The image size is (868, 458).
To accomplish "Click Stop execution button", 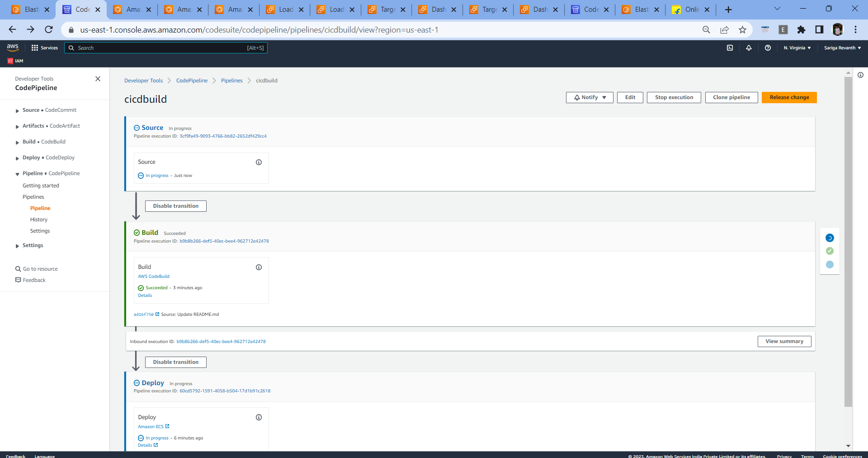I will [x=674, y=97].
